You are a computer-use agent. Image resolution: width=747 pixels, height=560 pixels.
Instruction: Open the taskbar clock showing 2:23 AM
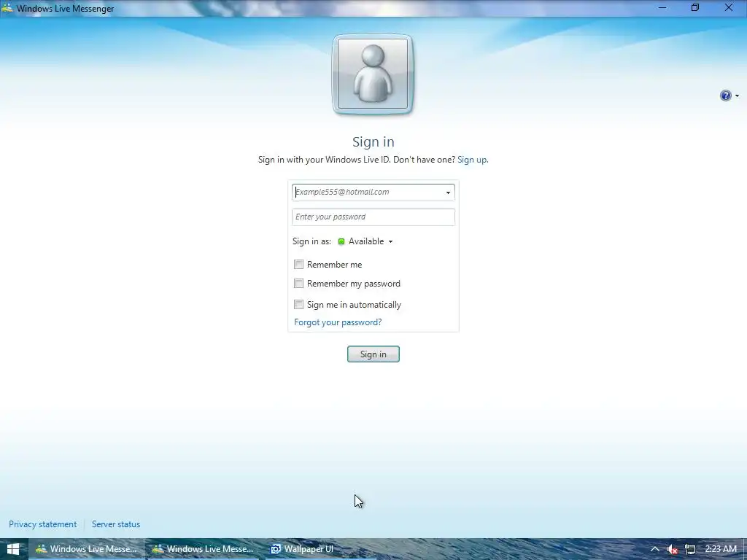[x=721, y=549]
